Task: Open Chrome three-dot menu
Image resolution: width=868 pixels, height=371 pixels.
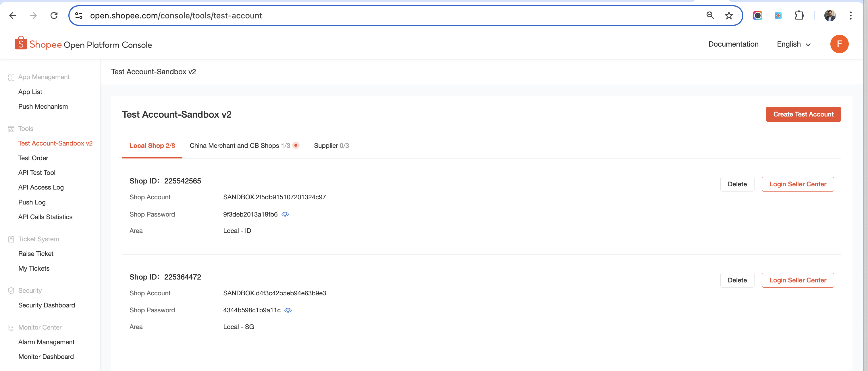Action: [850, 16]
